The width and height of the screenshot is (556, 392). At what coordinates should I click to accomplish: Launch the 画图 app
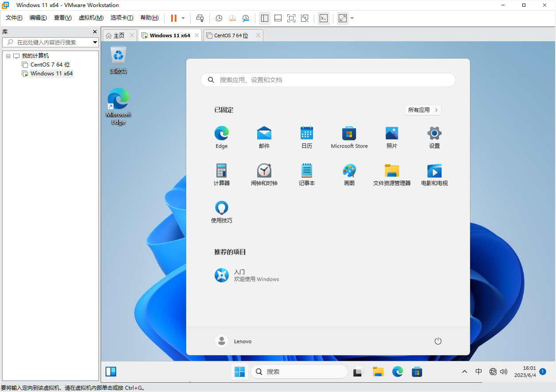click(x=349, y=174)
